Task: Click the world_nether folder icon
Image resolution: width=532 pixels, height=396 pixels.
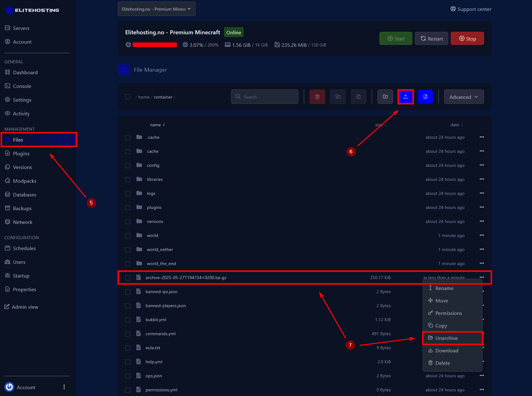Action: click(x=139, y=249)
